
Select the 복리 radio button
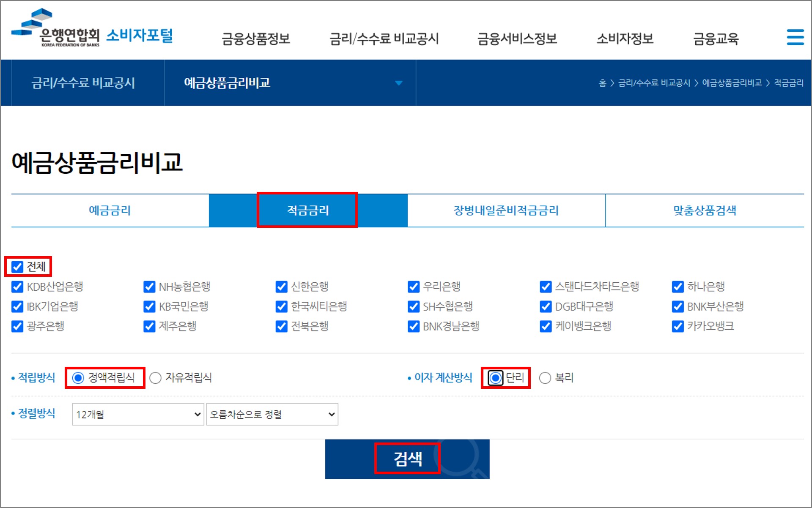(545, 377)
